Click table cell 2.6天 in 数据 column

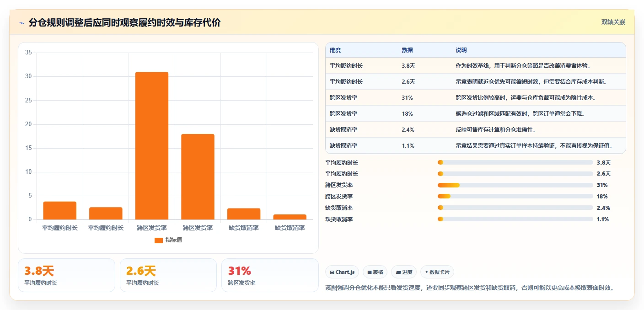click(x=408, y=82)
